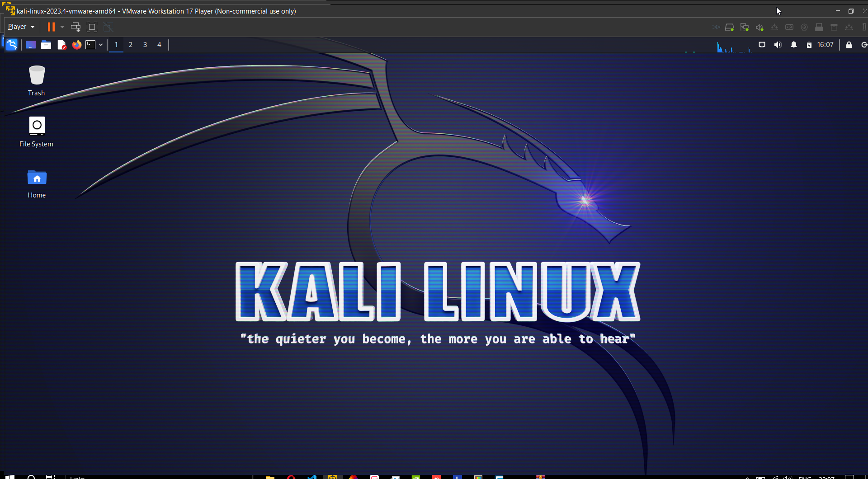Open the text editor launcher
This screenshot has width=868, height=479.
pos(62,45)
